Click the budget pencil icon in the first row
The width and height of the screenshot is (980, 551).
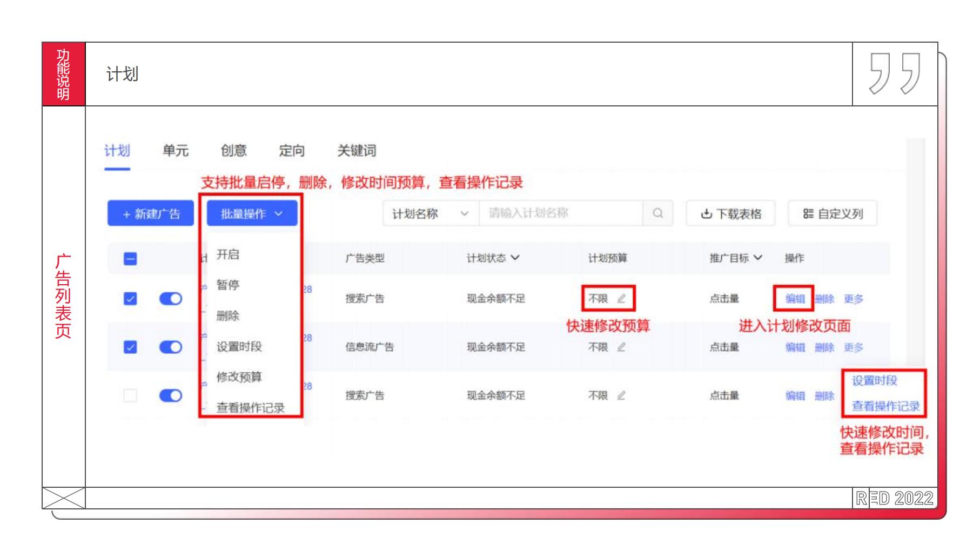click(621, 299)
